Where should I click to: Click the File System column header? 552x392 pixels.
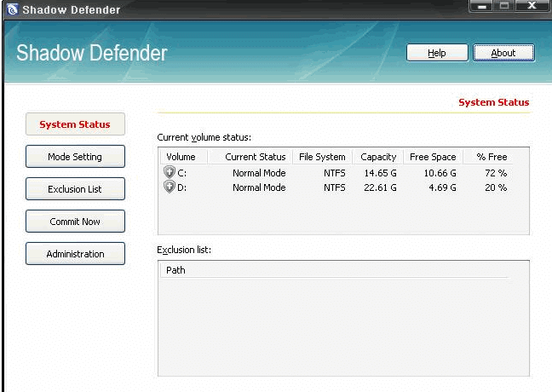pos(322,157)
